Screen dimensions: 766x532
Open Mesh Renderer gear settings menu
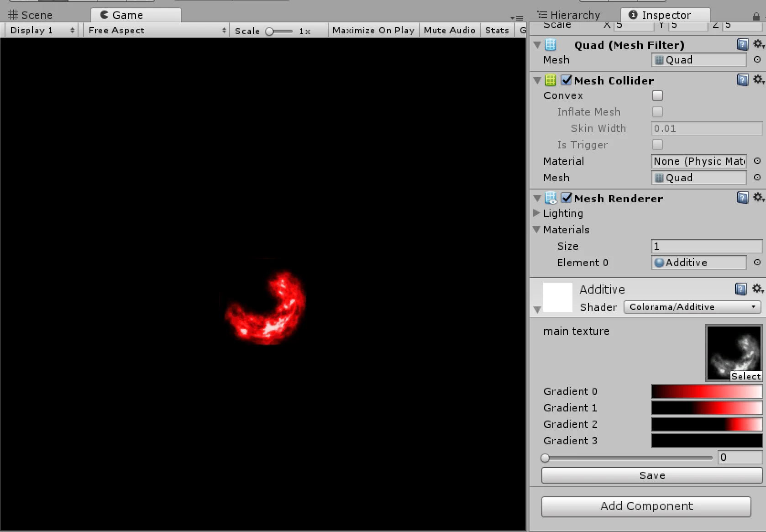[x=758, y=197]
